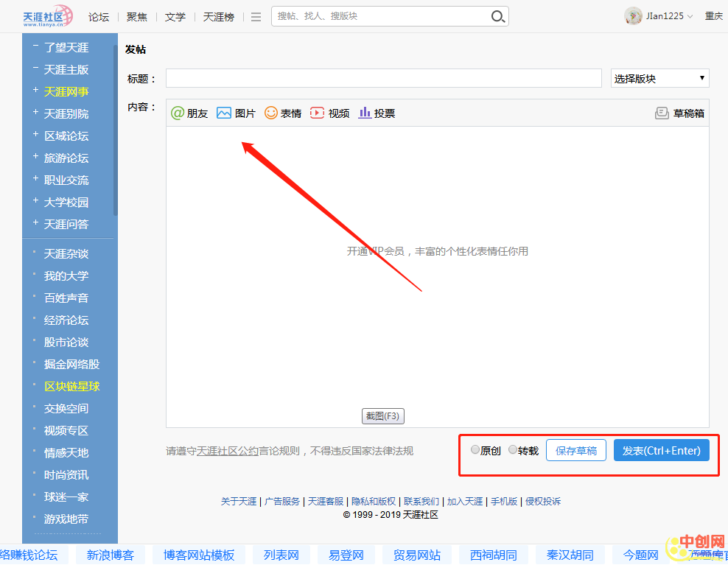The image size is (728, 565).
Task: Collapse the 了望天涯 sidebar section
Action: pos(35,47)
